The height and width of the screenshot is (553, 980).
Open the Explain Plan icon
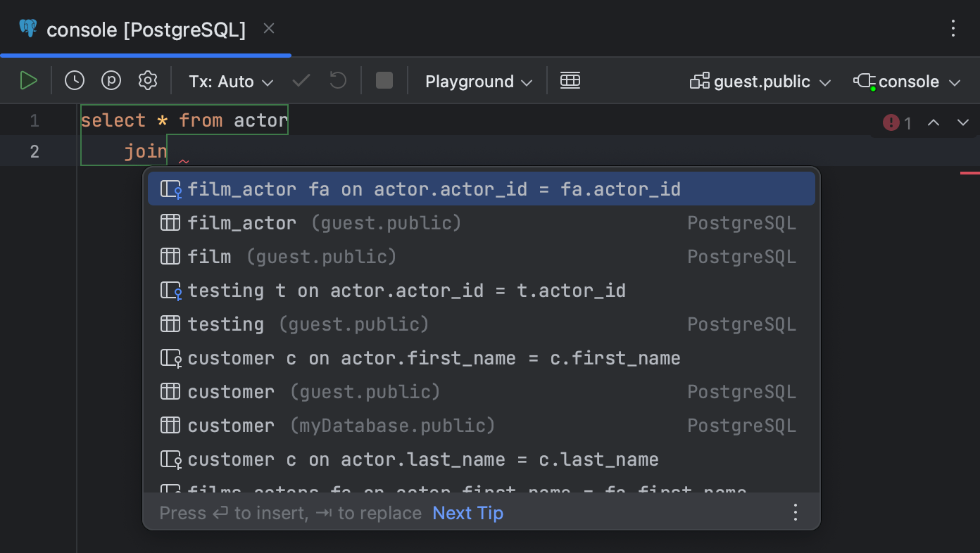pyautogui.click(x=111, y=80)
